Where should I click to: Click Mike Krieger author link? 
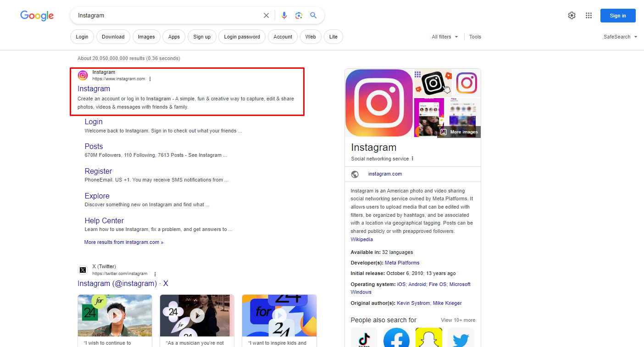pyautogui.click(x=447, y=303)
